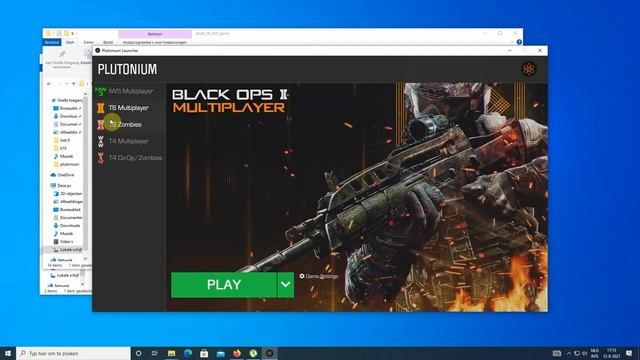The width and height of the screenshot is (640, 360).
Task: Open the Delen ribbon tab in File Explorer
Action: click(89, 42)
